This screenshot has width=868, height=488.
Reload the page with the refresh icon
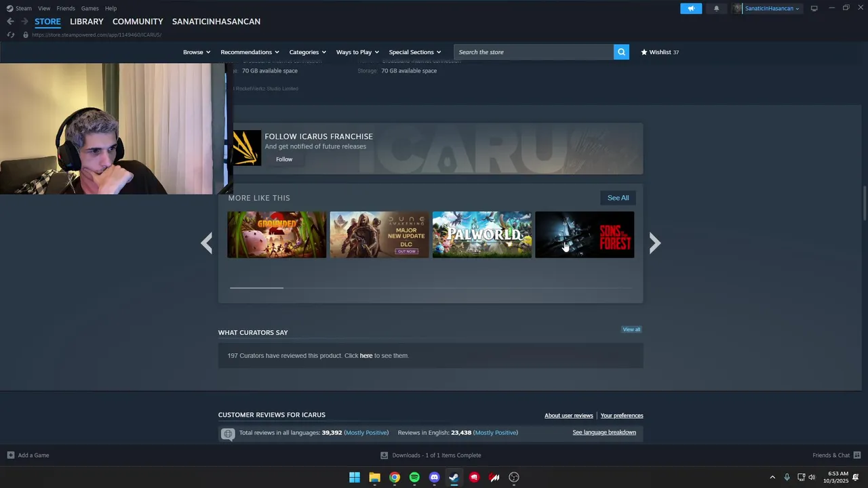coord(10,35)
